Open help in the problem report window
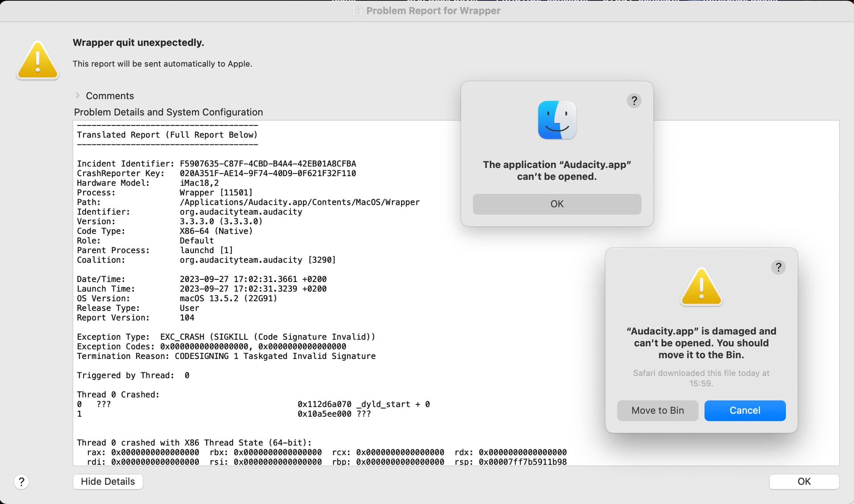The image size is (854, 504). pos(21,482)
